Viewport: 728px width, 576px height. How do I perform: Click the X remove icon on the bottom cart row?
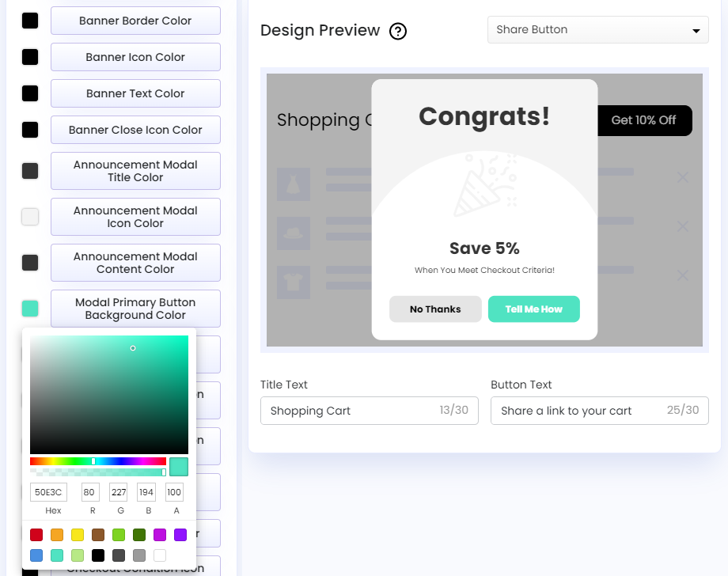[682, 275]
